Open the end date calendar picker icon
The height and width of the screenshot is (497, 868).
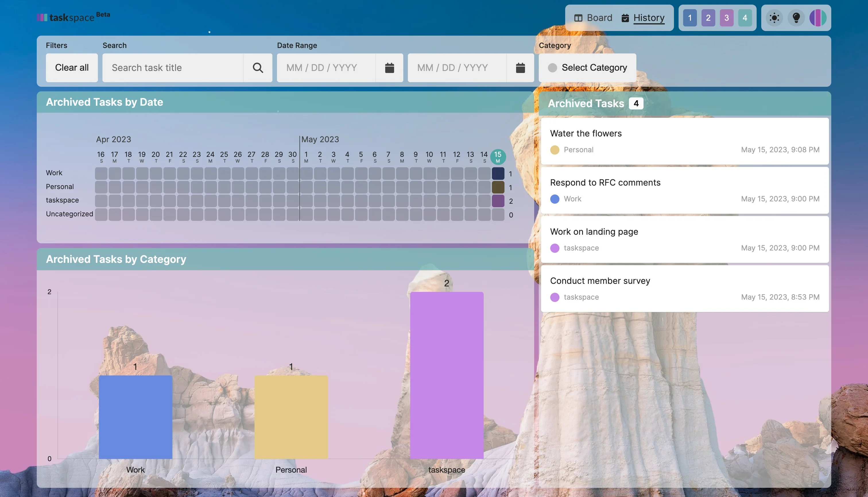point(520,68)
